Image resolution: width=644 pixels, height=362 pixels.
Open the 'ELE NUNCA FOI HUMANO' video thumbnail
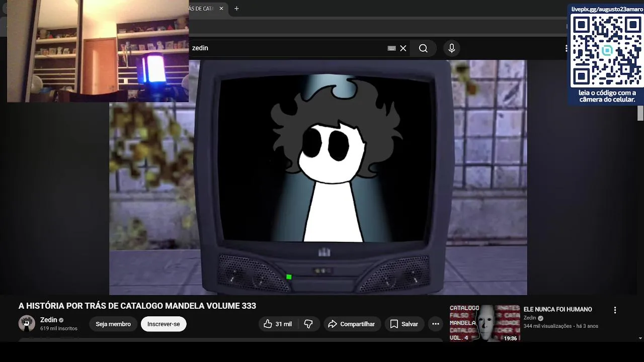[x=485, y=323]
